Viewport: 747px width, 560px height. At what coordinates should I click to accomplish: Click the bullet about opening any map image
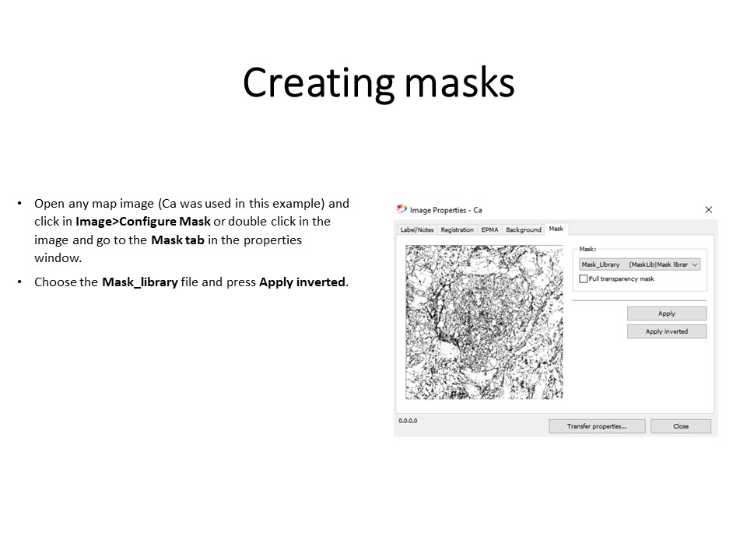pyautogui.click(x=191, y=230)
